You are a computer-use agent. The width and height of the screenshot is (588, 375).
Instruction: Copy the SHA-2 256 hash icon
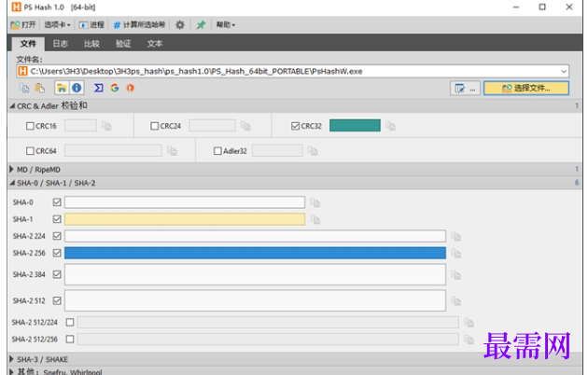tap(456, 254)
